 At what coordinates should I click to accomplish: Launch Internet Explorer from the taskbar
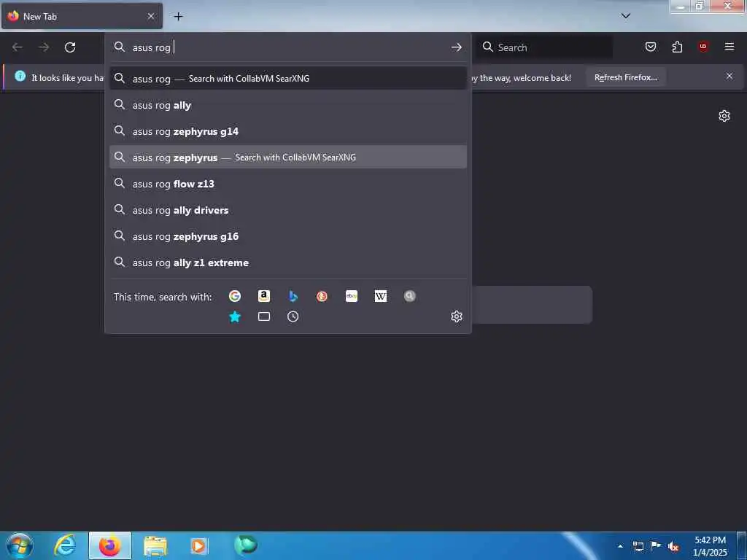64,545
